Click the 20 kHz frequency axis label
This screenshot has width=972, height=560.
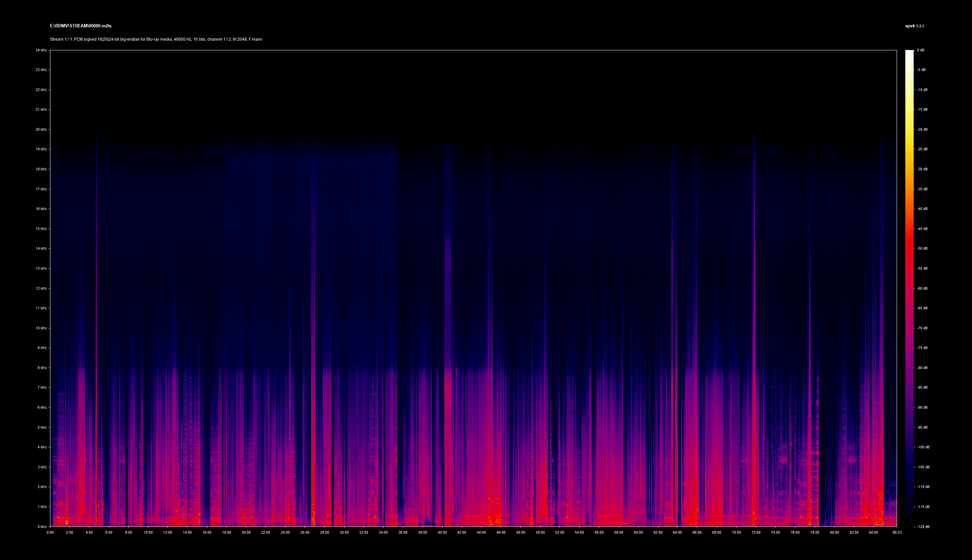41,129
